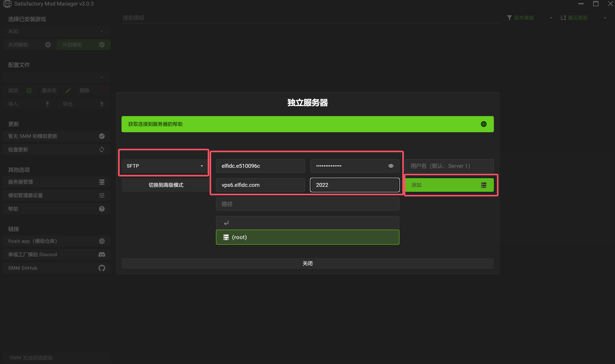Click the server icon inside the 添加 button
The width and height of the screenshot is (615, 364).
coord(483,185)
